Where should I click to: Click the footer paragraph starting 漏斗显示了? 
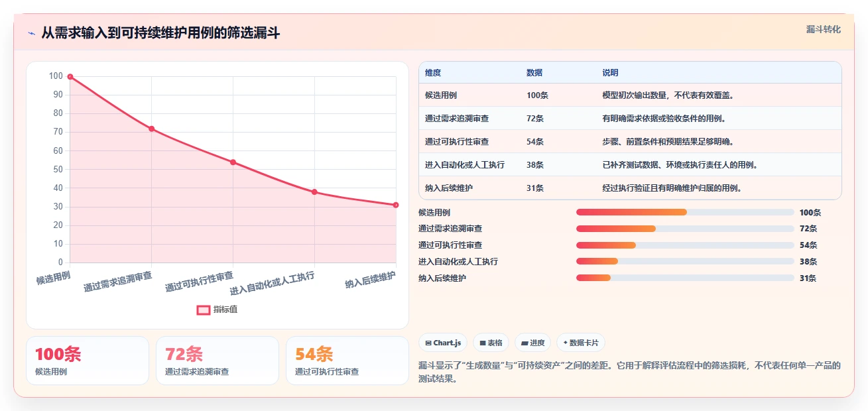629,372
